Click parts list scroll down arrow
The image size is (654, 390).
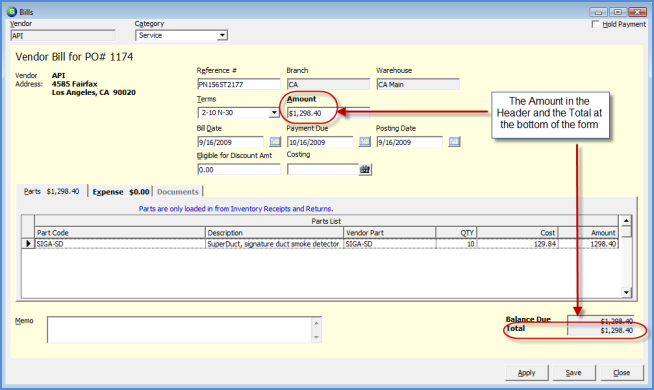(x=626, y=292)
